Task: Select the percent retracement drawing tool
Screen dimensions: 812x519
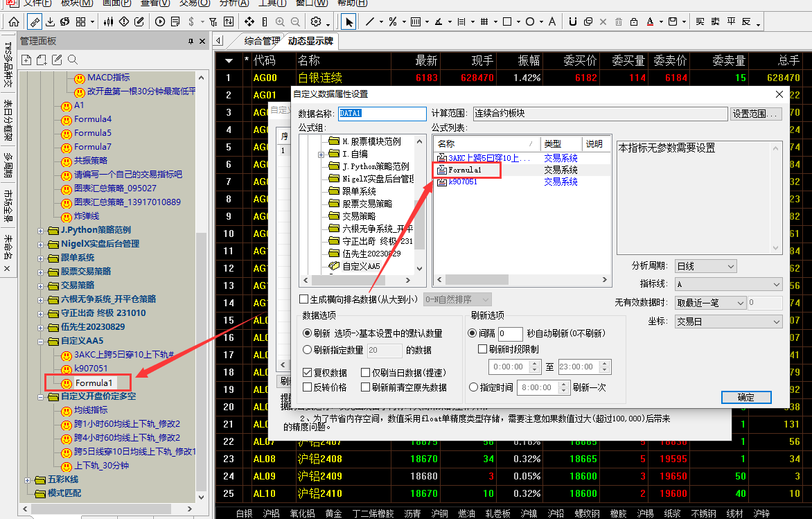Action: pyautogui.click(x=393, y=21)
